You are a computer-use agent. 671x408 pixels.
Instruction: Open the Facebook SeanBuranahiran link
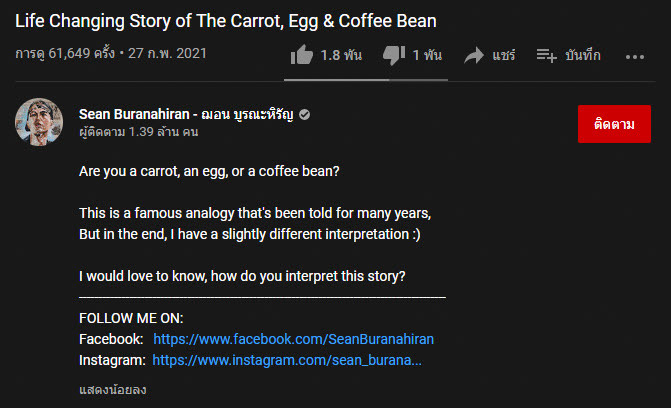(293, 339)
